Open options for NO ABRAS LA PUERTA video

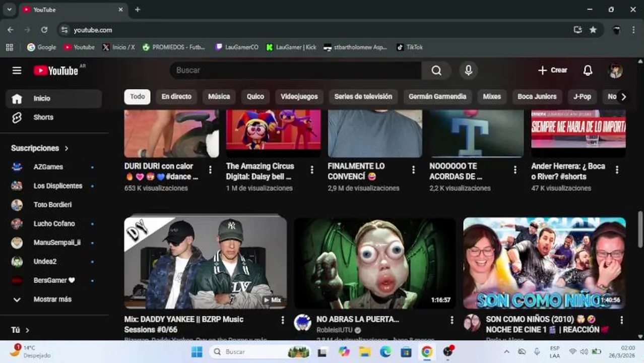coord(452,320)
